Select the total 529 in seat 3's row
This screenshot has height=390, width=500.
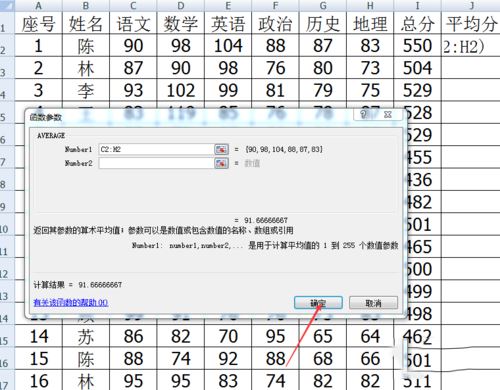(x=417, y=90)
